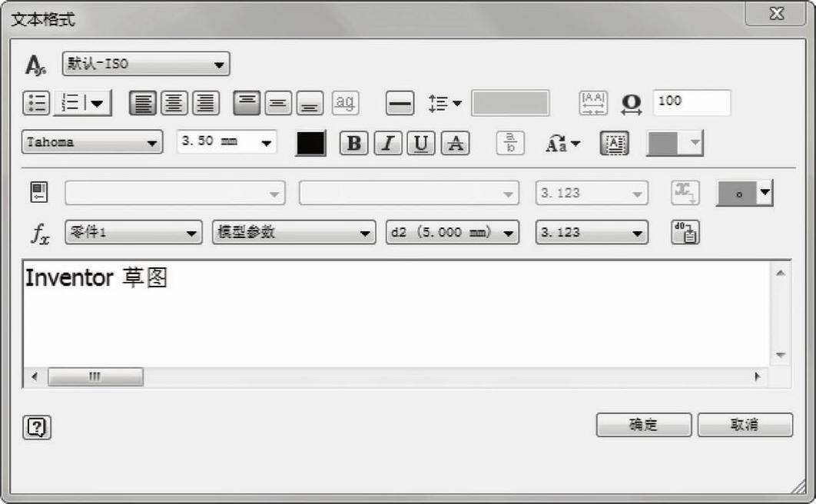Click the fit text width icon
Screen dimensions: 816x504
[x=592, y=103]
